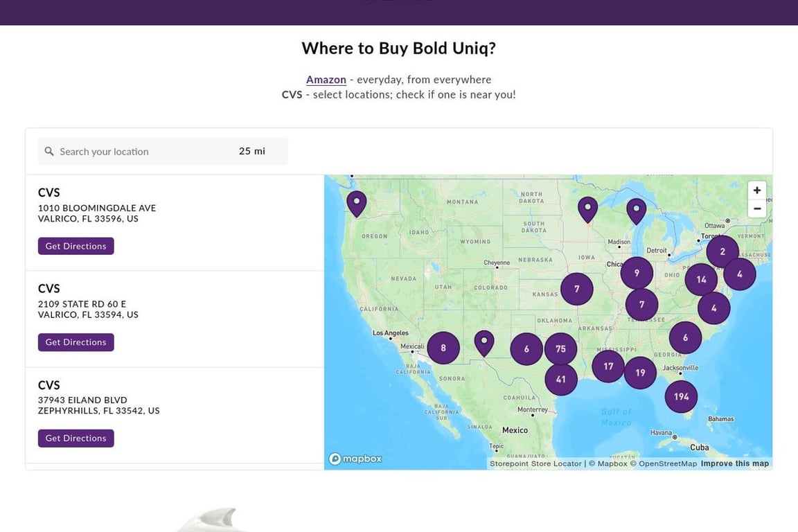798x532 pixels.
Task: Click the Where to Buy Bold Uniq heading
Action: tap(399, 48)
